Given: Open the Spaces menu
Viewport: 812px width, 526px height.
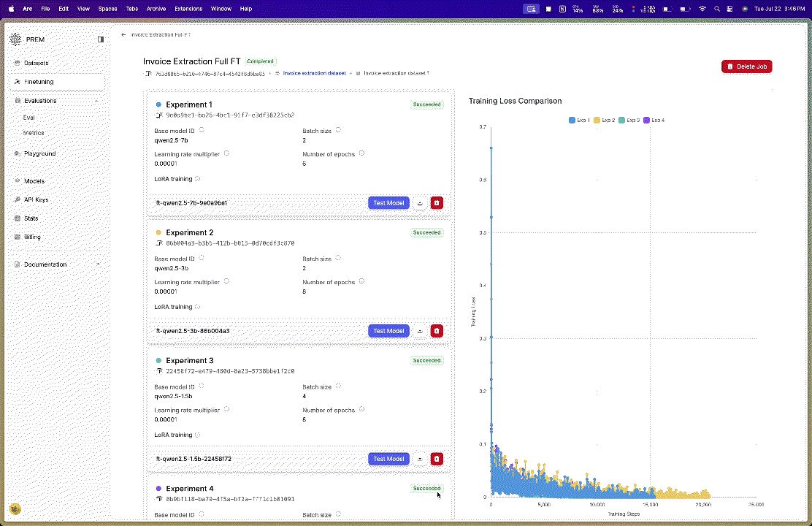Looking at the screenshot, I should point(108,9).
